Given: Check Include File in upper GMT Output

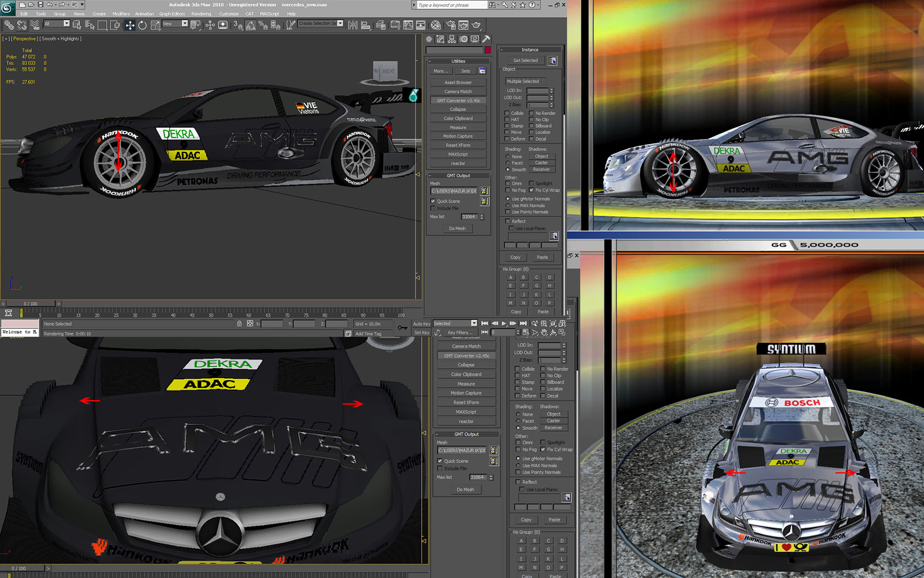Looking at the screenshot, I should pos(433,208).
